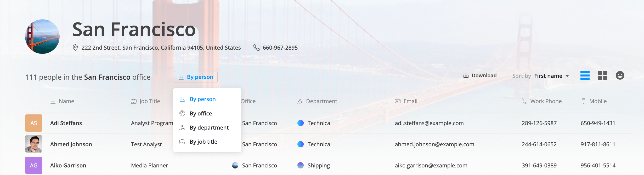The height and width of the screenshot is (175, 644).
Task: Click the location pin icon by address
Action: pos(75,48)
